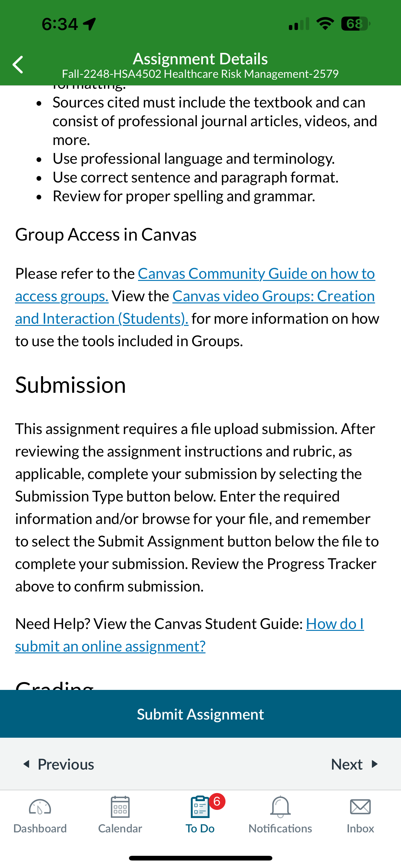The height and width of the screenshot is (868, 401).
Task: Tap the Assignment Details title
Action: 200,59
